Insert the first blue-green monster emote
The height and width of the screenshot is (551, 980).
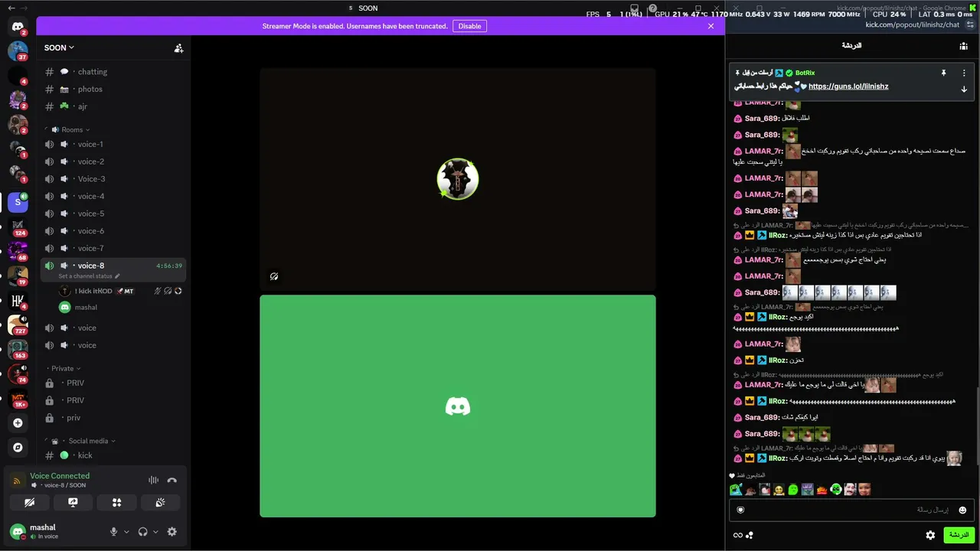[x=736, y=490]
